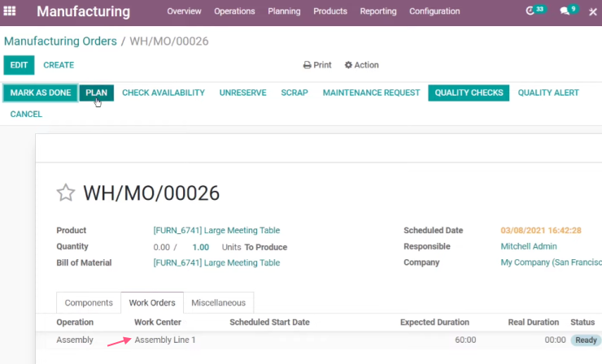Expand the Configuration menu

click(x=434, y=11)
